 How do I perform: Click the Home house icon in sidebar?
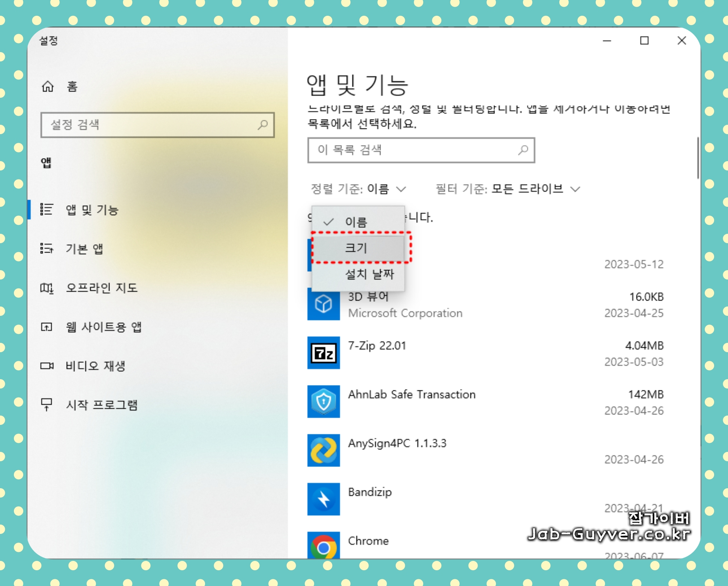click(48, 87)
